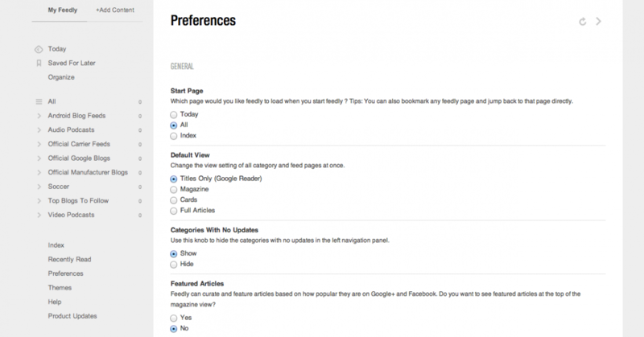Open Recently Read in the sidebar

69,260
